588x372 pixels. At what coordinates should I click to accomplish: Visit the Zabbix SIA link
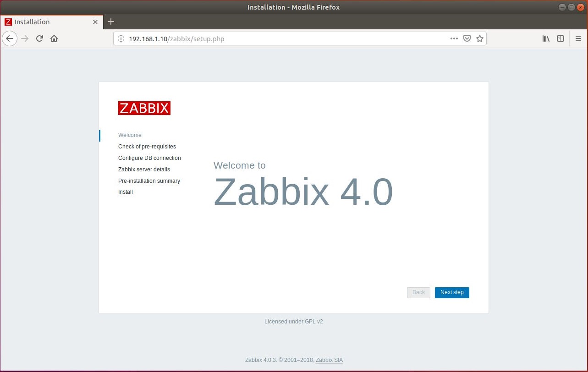coord(329,360)
